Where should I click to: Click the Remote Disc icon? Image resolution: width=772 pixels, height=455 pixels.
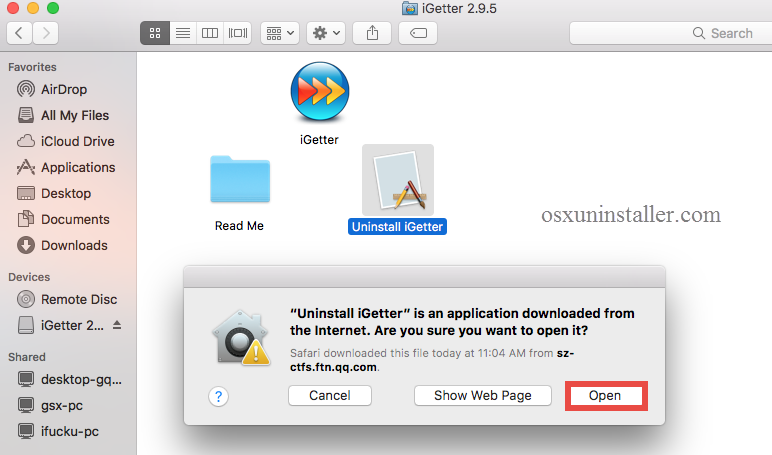tap(26, 299)
